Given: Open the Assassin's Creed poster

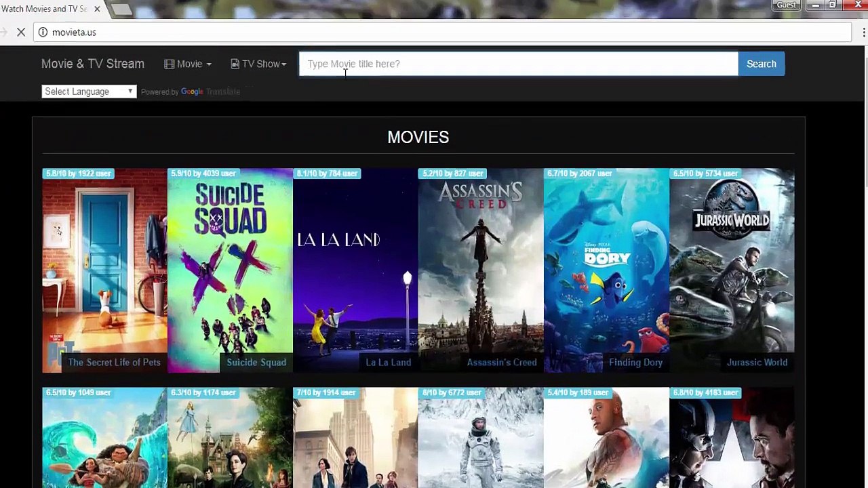Looking at the screenshot, I should click(481, 270).
